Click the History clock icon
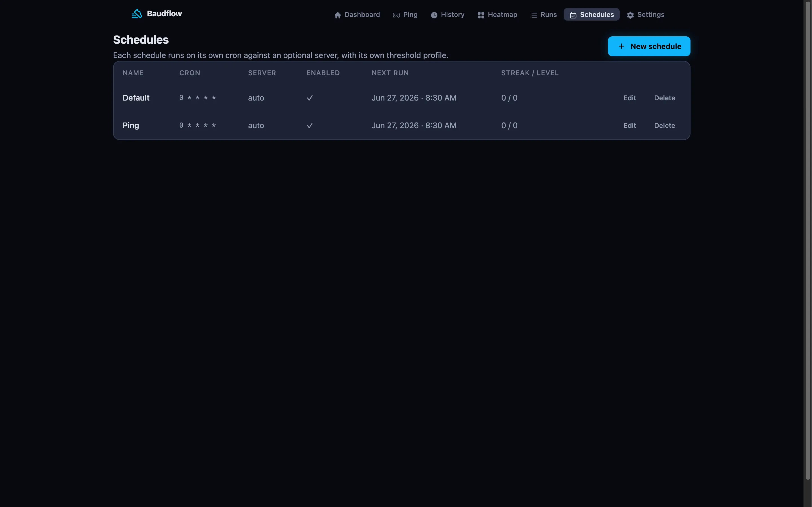812x507 pixels. click(x=434, y=15)
